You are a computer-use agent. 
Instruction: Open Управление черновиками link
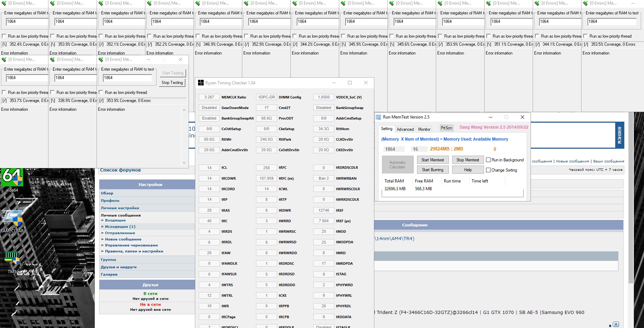pyautogui.click(x=131, y=245)
